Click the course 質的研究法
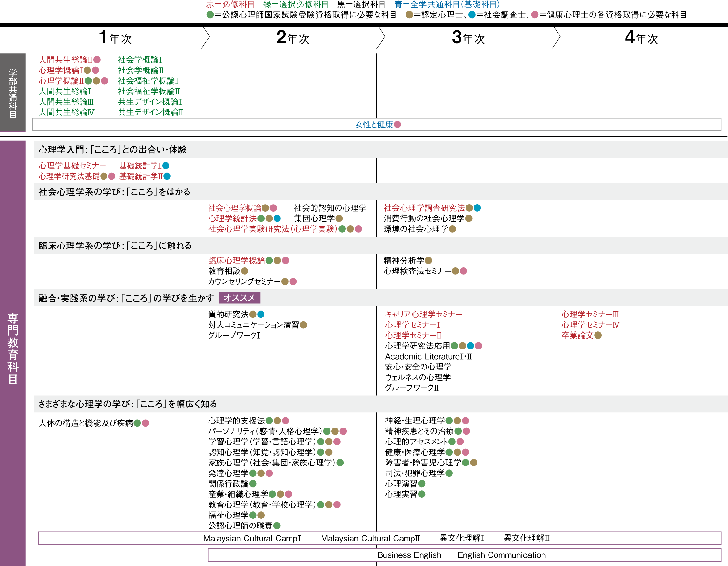 pos(228,314)
